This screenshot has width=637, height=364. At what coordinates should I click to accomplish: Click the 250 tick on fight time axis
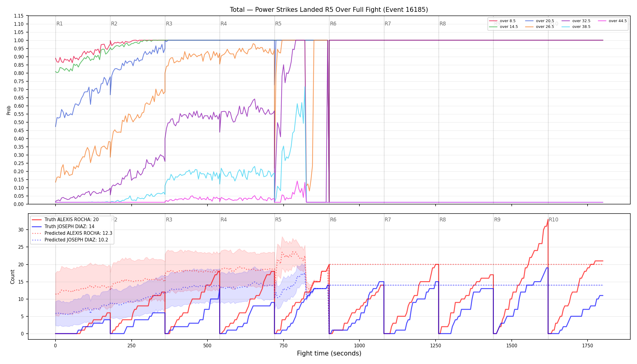pos(131,345)
